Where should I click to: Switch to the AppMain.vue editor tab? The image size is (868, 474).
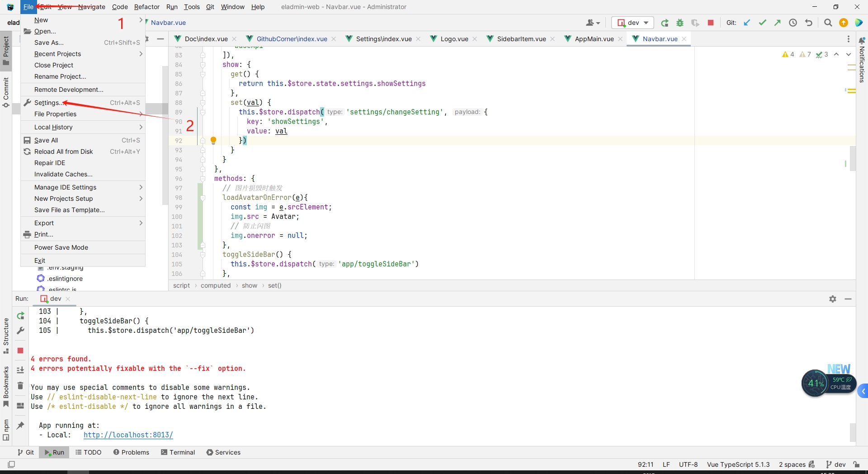point(594,39)
